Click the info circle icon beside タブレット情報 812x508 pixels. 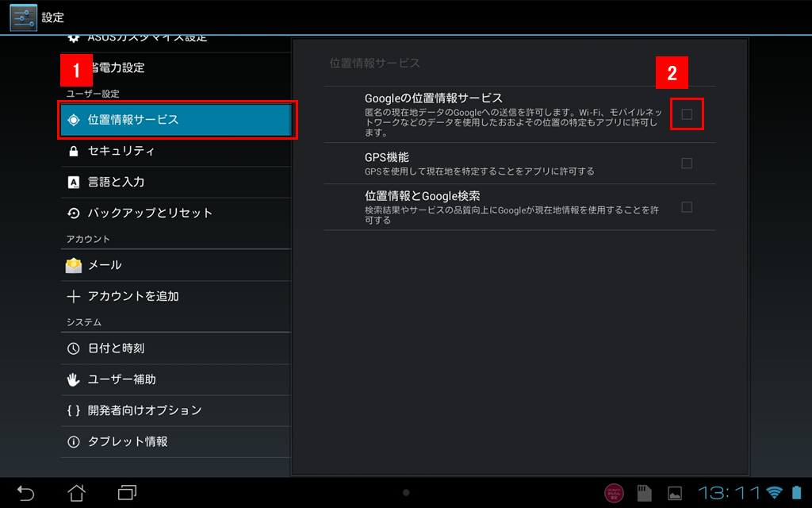tap(74, 441)
